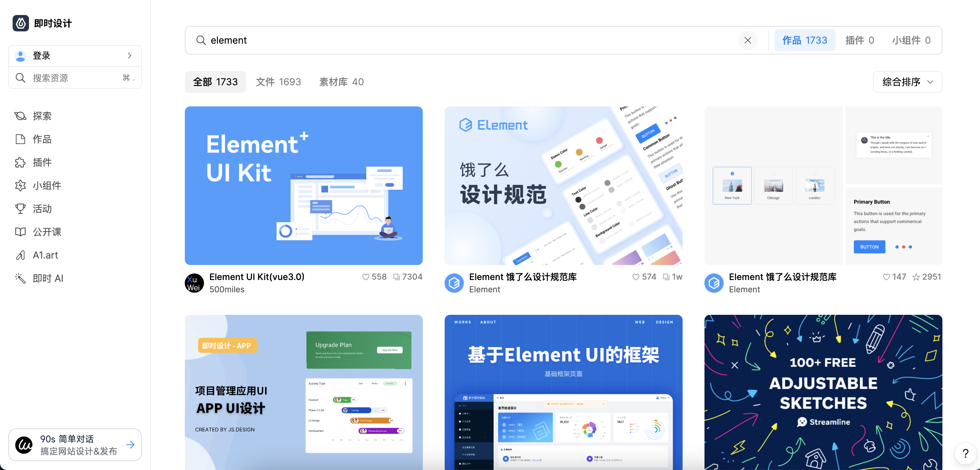Click the login avatar icon
The height and width of the screenshot is (470, 980).
pyautogui.click(x=20, y=56)
